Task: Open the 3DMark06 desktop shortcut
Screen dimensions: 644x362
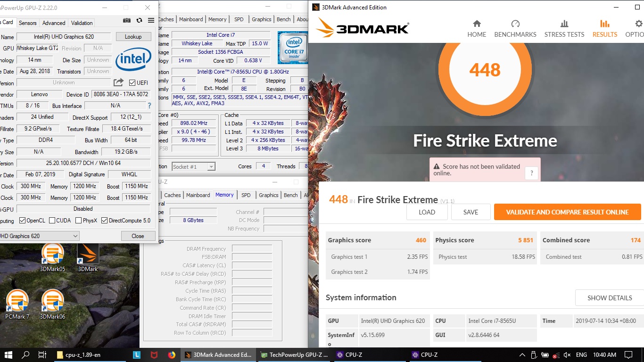Action: coord(53,304)
